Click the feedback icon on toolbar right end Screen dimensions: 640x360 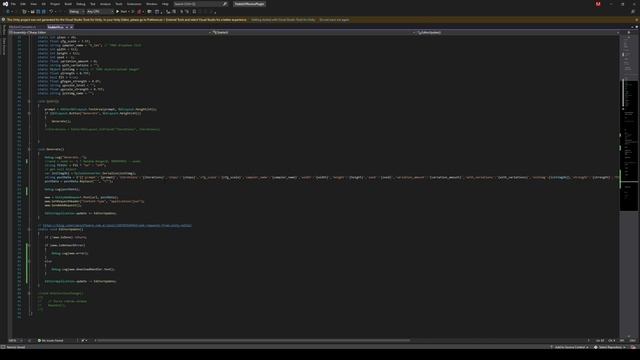coord(633,11)
